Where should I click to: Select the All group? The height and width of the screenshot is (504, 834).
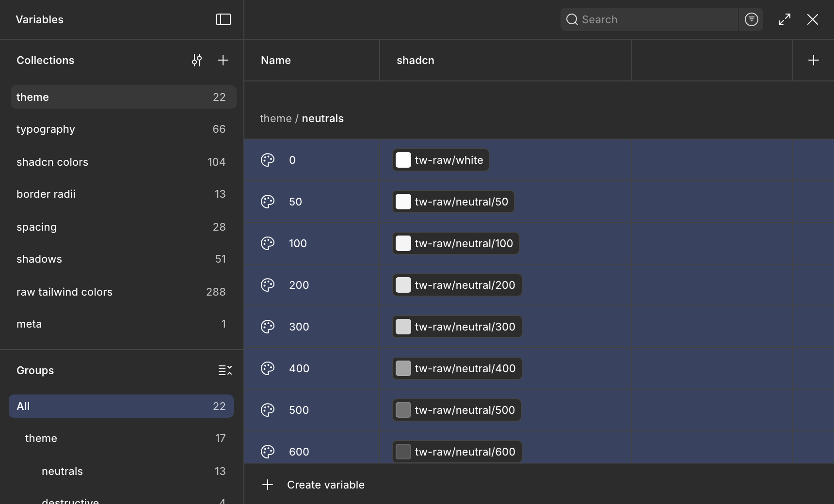point(121,406)
